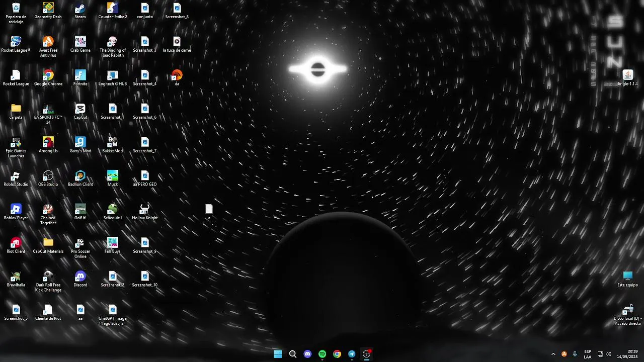Open Telegram from the taskbar
This screenshot has width=644, height=362.
click(352, 354)
